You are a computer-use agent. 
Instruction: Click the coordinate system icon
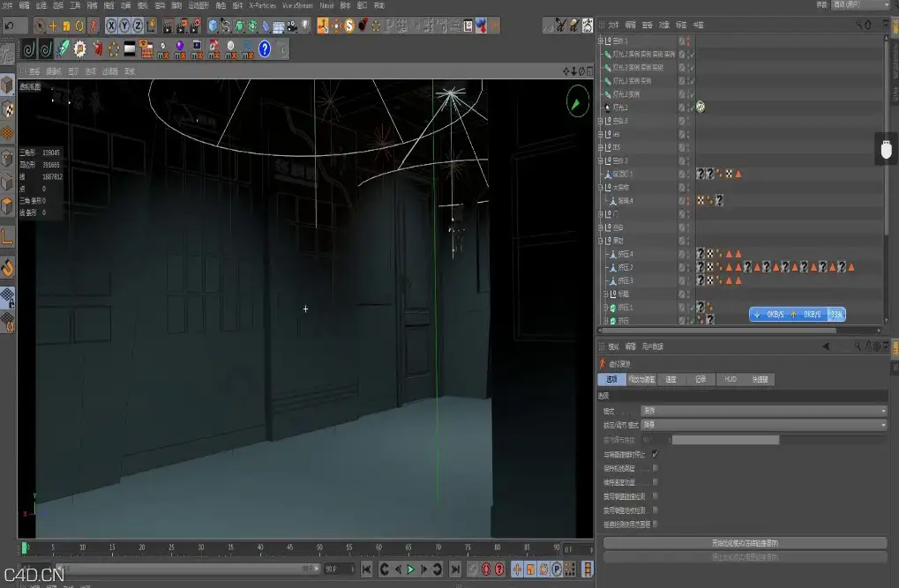coord(151,26)
